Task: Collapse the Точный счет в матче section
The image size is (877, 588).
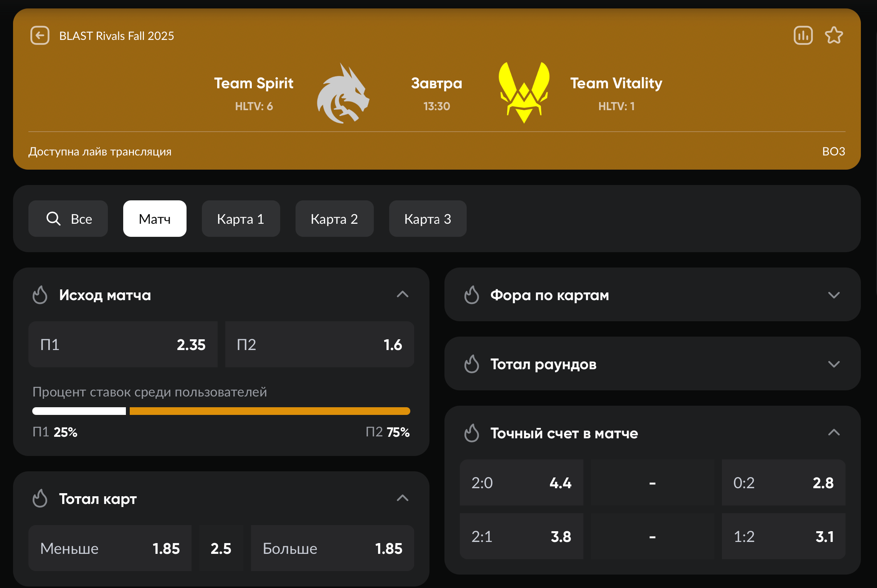Action: click(x=834, y=433)
